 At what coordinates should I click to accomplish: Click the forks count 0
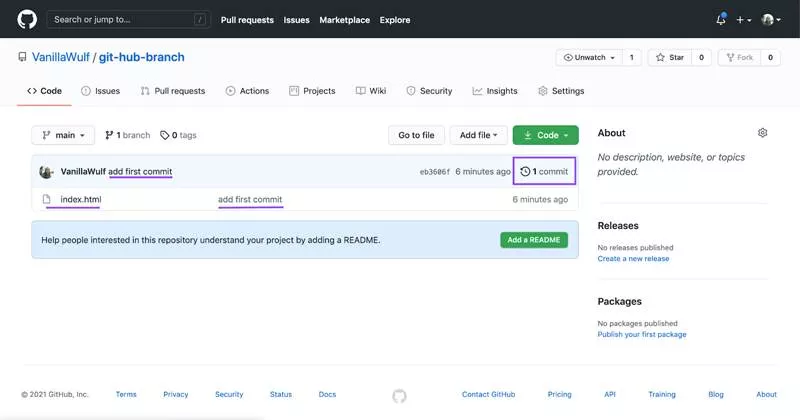(770, 58)
